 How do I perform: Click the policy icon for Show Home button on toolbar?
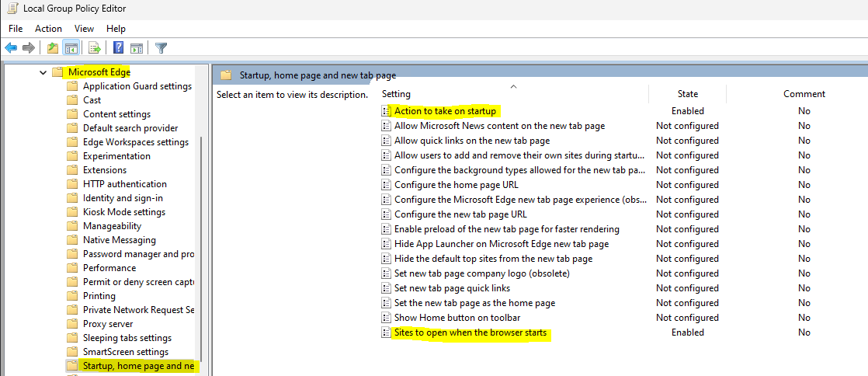pyautogui.click(x=387, y=318)
